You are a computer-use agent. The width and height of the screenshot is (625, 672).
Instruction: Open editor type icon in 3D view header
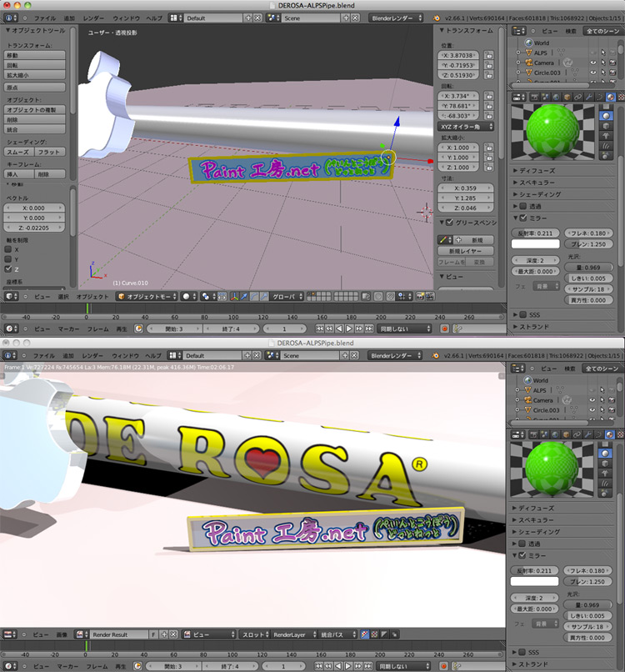(x=10, y=296)
